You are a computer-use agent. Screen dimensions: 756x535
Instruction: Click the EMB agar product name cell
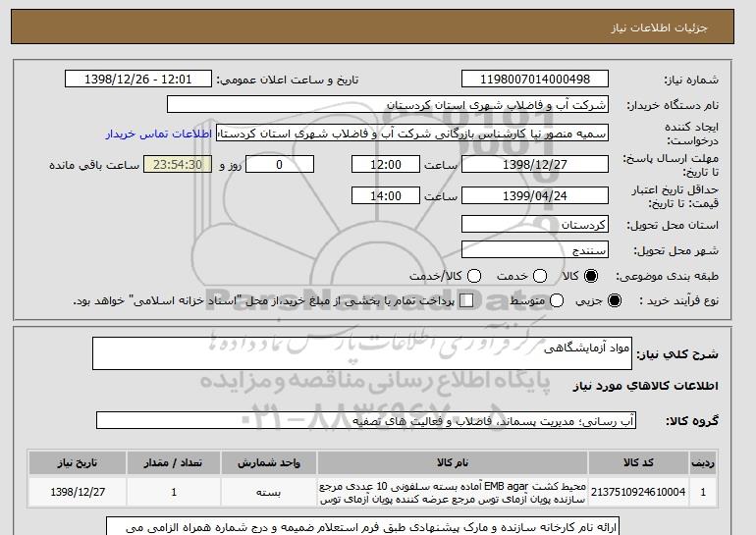point(453,492)
